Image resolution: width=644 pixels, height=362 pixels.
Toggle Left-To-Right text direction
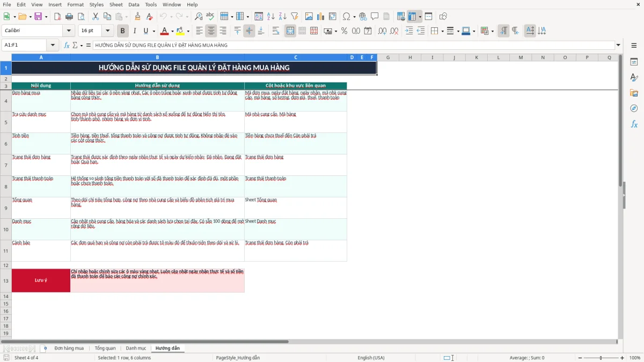point(503,31)
